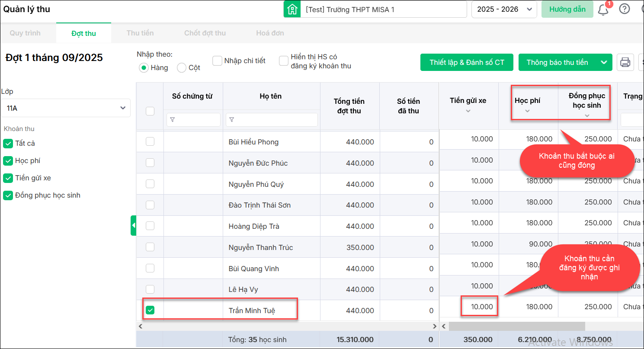Click the help question mark icon

coord(624,9)
